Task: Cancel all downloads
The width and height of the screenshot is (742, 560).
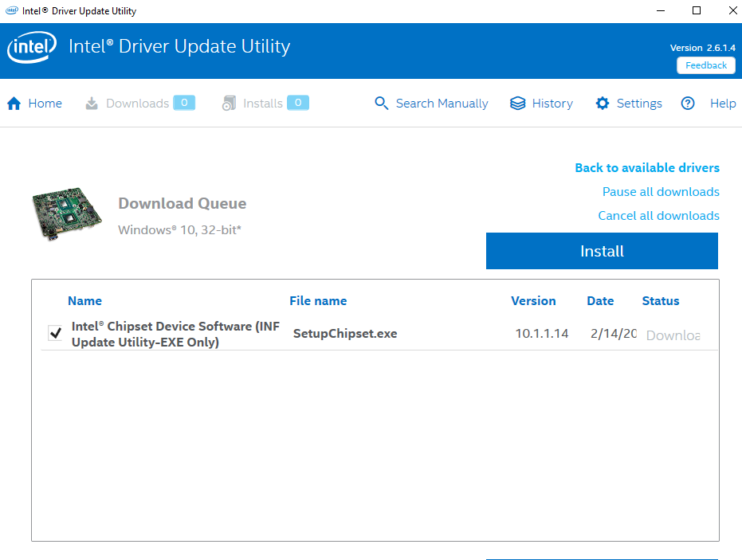Action: [x=658, y=216]
